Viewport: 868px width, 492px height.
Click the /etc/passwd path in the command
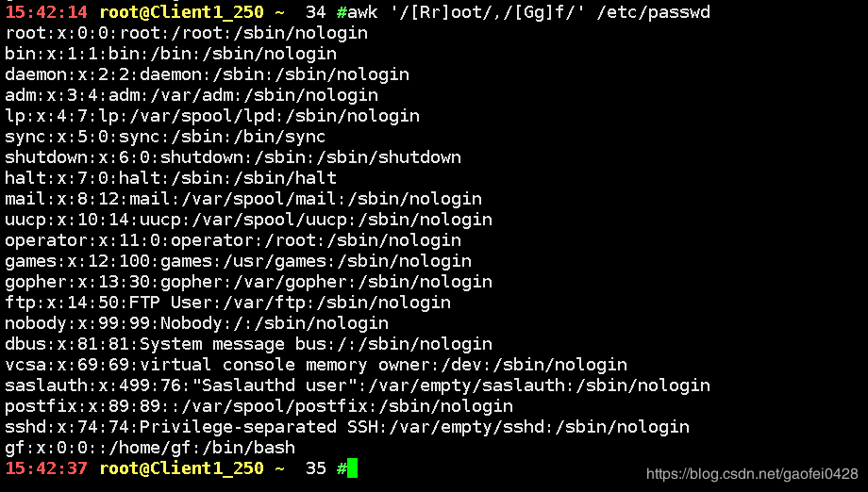(653, 12)
